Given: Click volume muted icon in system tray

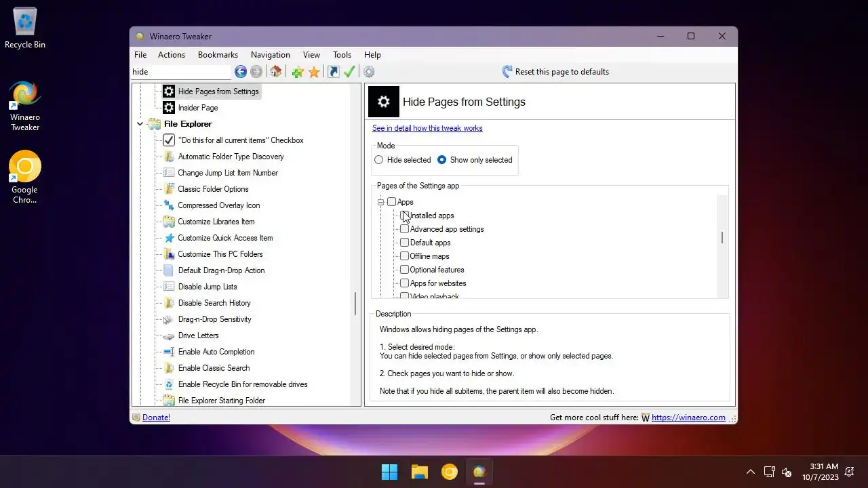Looking at the screenshot, I should (787, 472).
